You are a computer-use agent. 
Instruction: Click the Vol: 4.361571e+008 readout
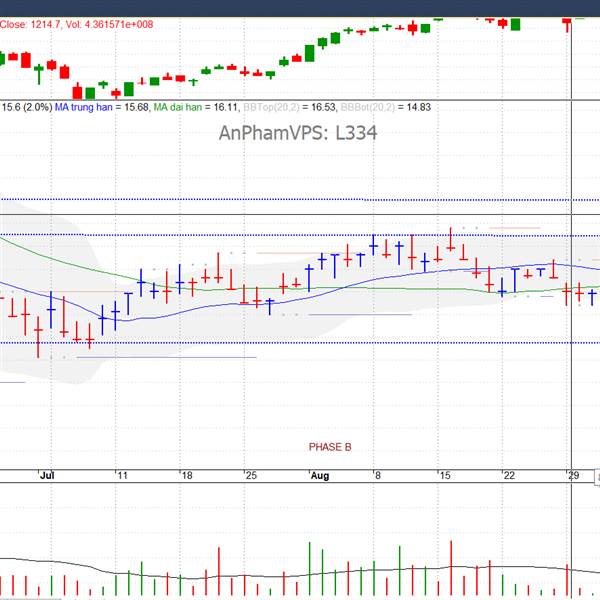point(109,24)
